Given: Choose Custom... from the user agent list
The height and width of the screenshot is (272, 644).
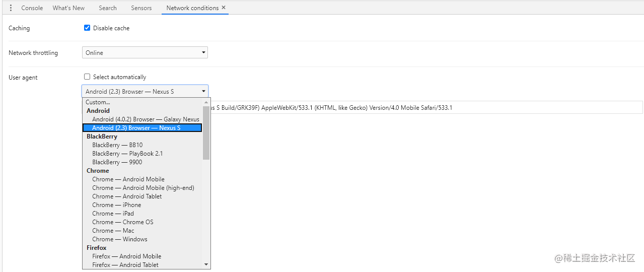Looking at the screenshot, I should coord(142,102).
